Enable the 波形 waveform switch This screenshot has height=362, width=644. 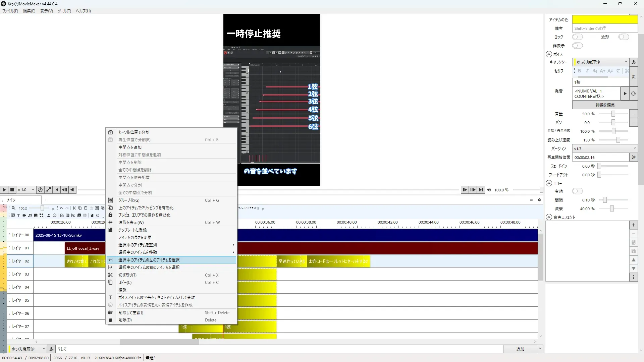(x=623, y=37)
